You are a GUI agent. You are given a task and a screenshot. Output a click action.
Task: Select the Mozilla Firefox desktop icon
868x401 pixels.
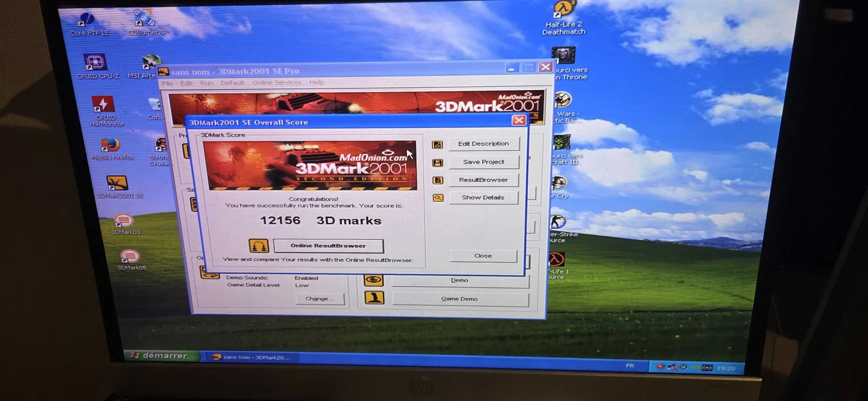pos(110,145)
